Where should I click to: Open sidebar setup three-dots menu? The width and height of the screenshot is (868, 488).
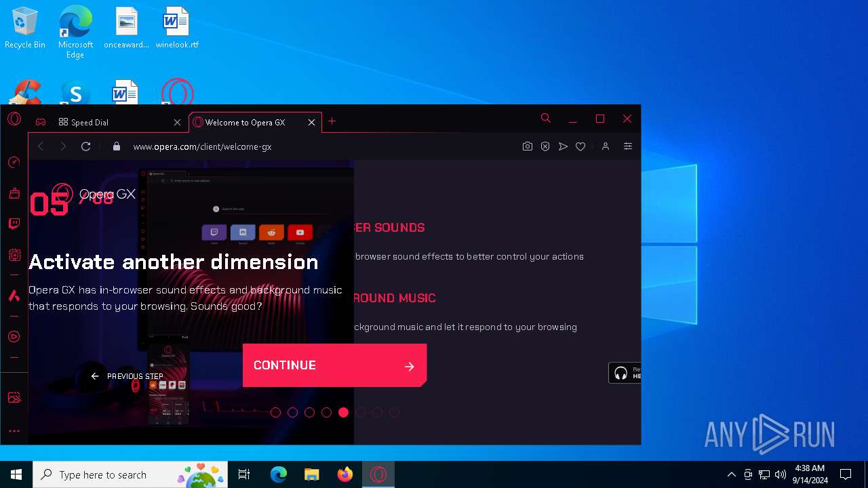14,431
